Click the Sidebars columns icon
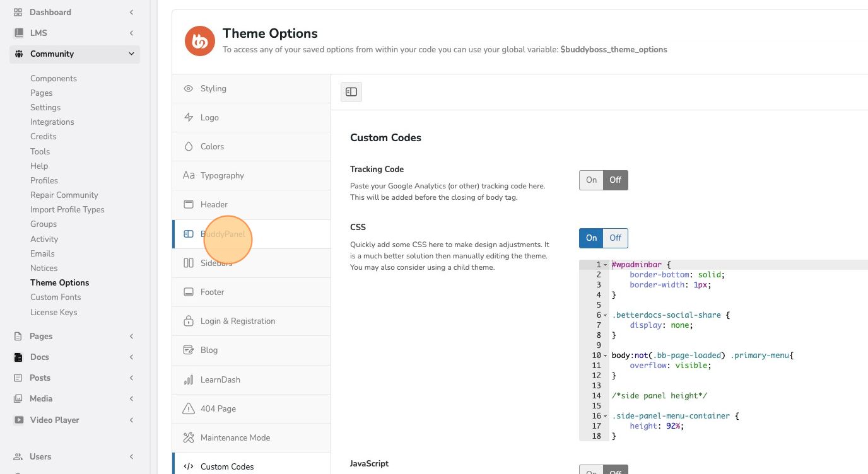Viewport: 868px width, 474px height. click(x=188, y=263)
